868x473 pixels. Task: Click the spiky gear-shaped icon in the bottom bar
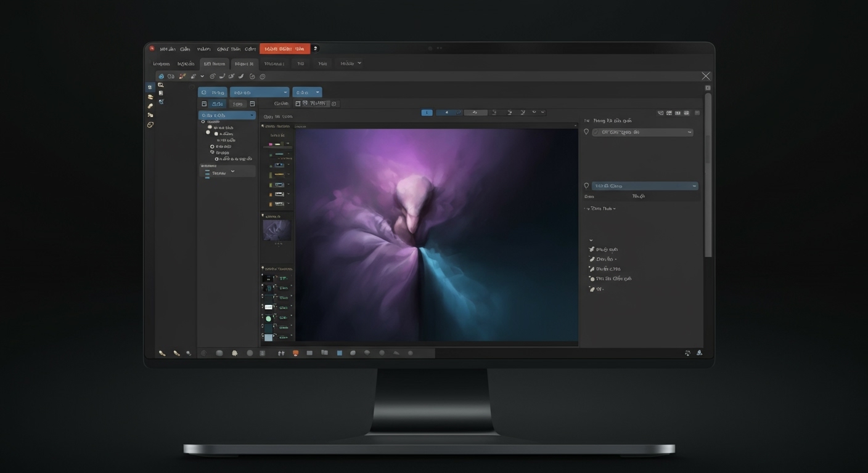(x=234, y=353)
